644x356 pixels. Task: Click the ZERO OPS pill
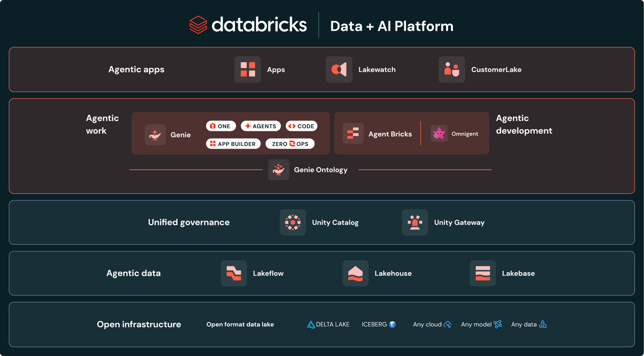(290, 144)
